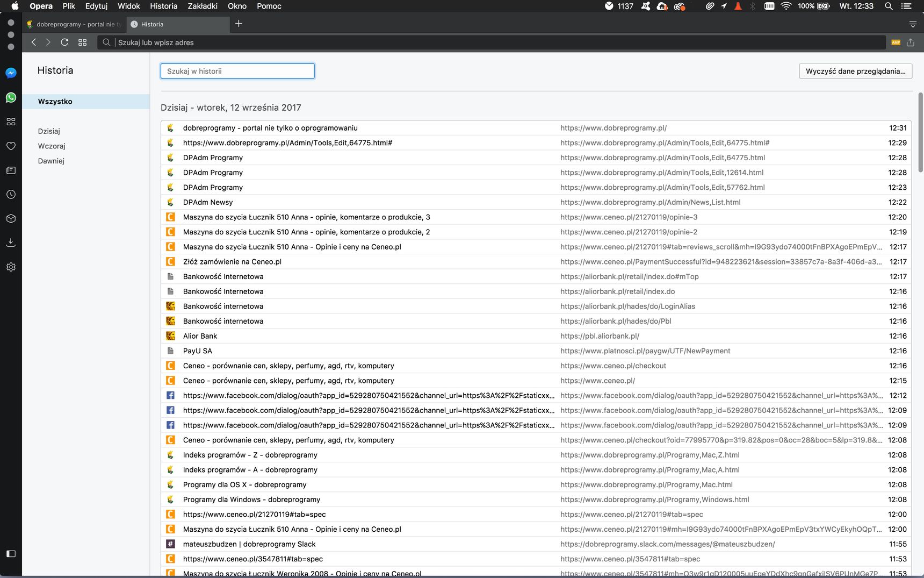This screenshot has height=578, width=924.
Task: Open Programy dla Windows - dobreprogramy entry
Action: point(536,499)
